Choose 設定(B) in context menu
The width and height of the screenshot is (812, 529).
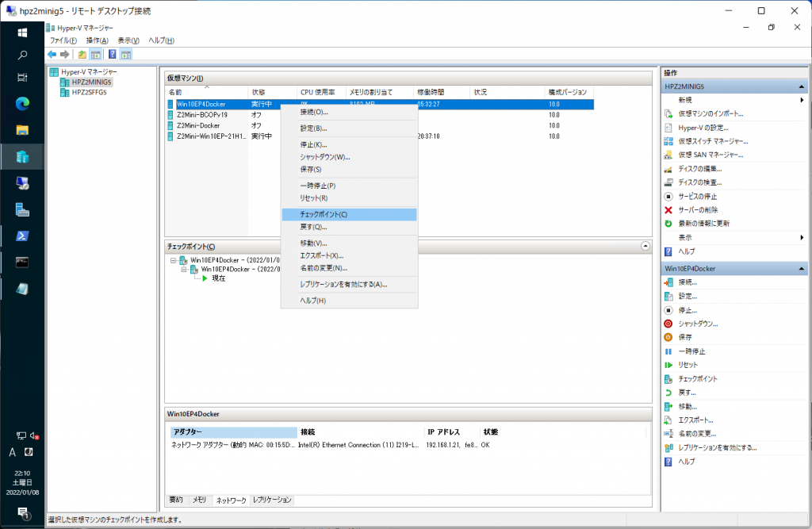pyautogui.click(x=350, y=128)
